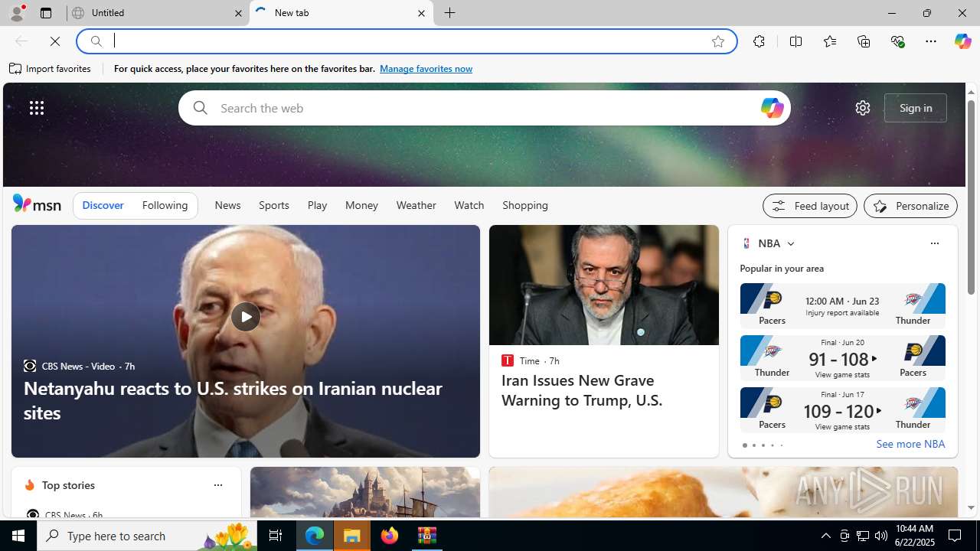This screenshot has height=551, width=980.
Task: Open the notification center icon
Action: click(x=955, y=536)
